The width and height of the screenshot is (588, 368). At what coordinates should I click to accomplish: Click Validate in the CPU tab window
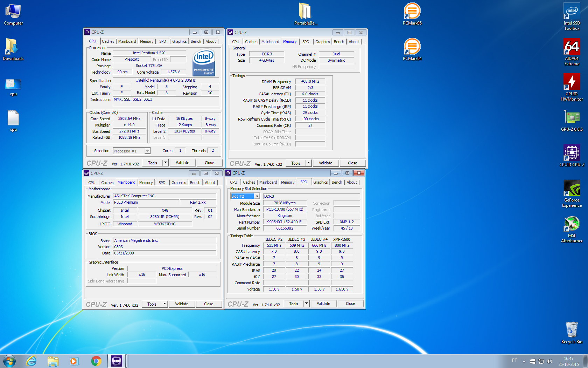[x=182, y=163]
